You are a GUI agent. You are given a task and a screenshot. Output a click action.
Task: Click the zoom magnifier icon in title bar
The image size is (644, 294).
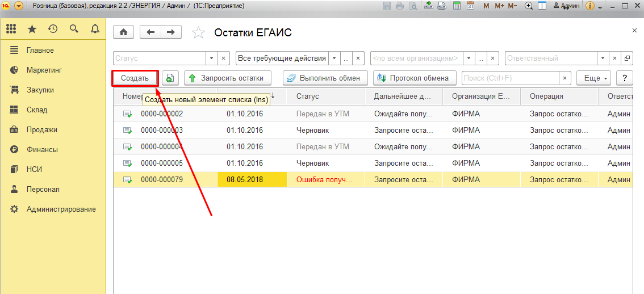click(529, 6)
